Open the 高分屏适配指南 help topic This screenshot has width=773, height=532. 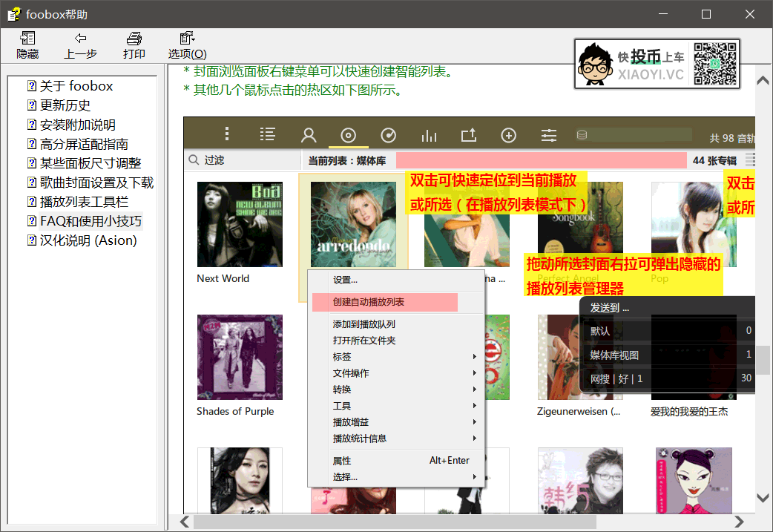[78, 144]
